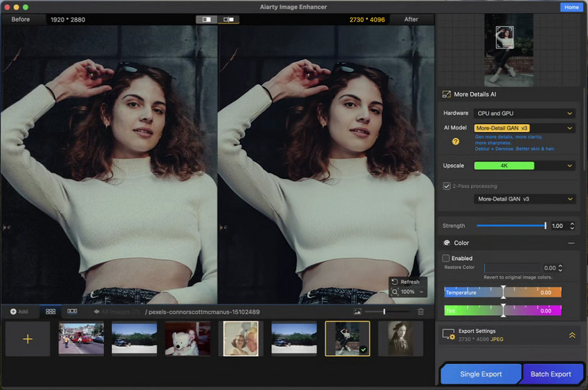The image size is (588, 390).
Task: Click the AI Model help question mark
Action: tap(456, 141)
